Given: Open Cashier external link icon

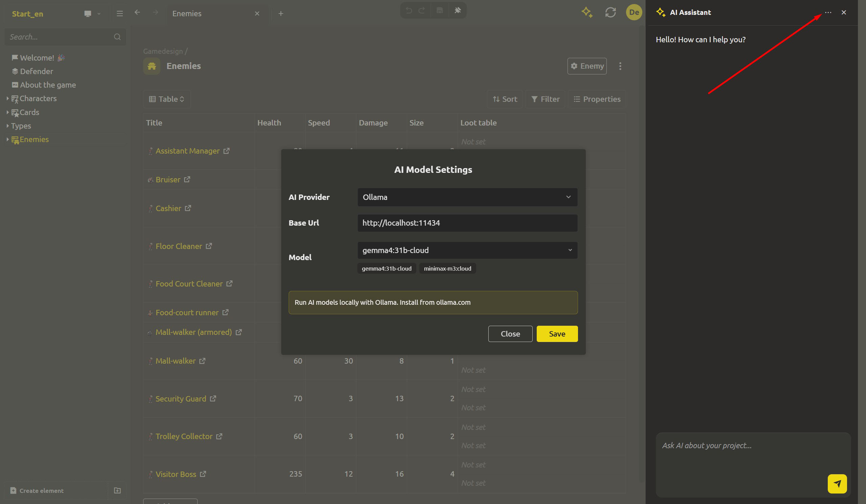Looking at the screenshot, I should click(187, 208).
